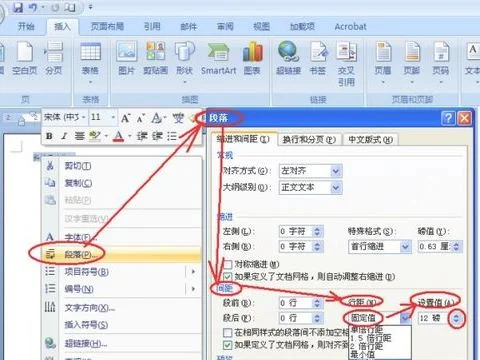The height and width of the screenshot is (360, 480).
Task: Click the bullets icon in mini toolbar
Action: coord(172,136)
